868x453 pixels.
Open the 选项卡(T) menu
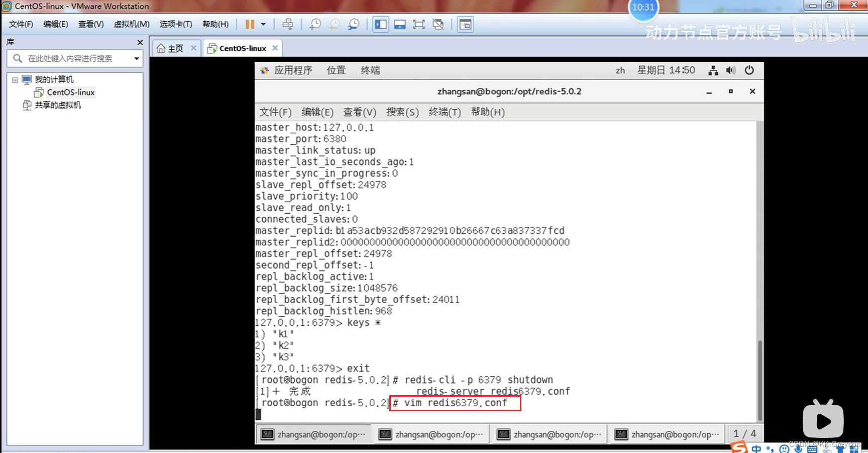[176, 24]
